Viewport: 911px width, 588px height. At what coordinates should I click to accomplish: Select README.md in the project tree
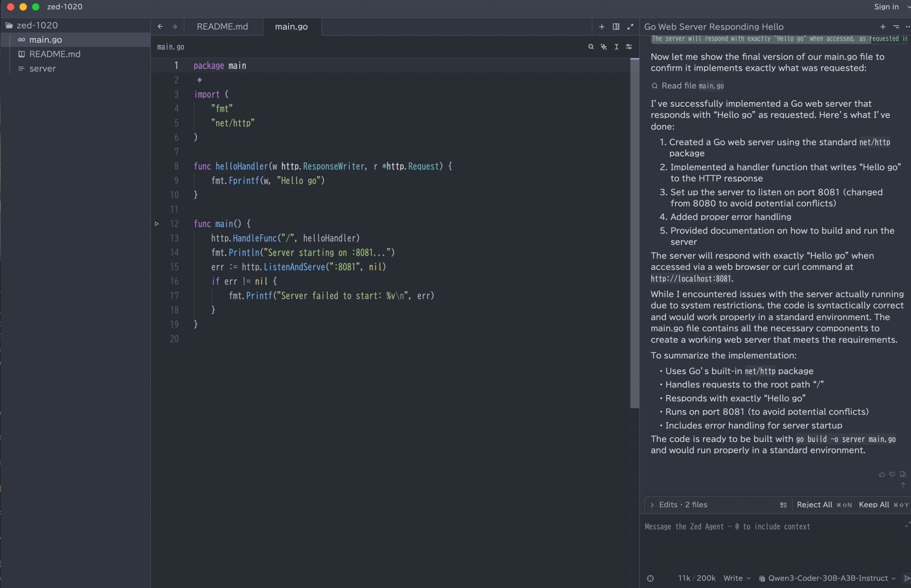click(55, 54)
